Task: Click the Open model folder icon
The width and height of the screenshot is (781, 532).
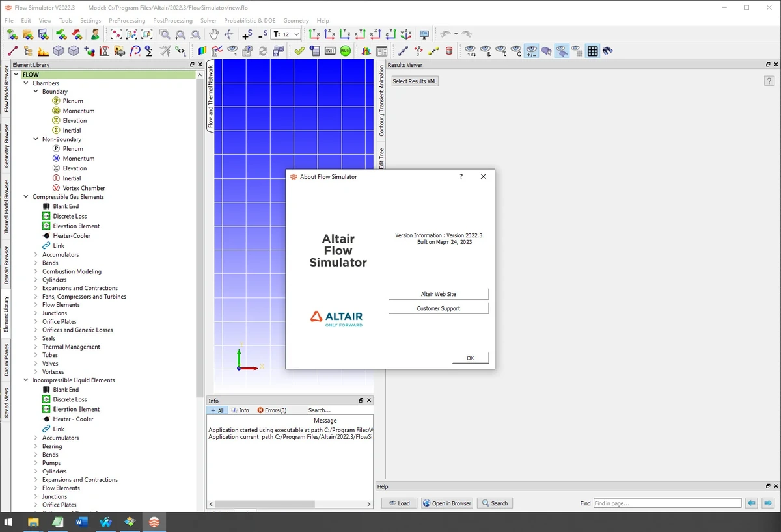Action: tap(27, 34)
